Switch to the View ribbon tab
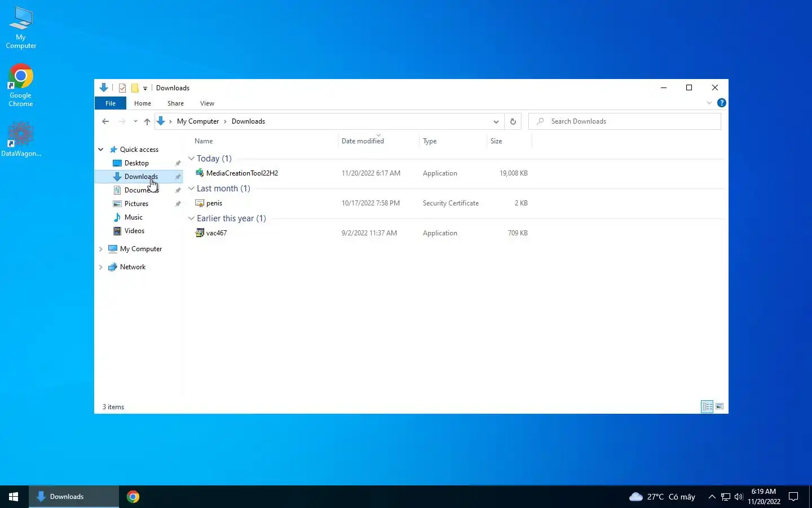812x508 pixels. coord(207,103)
